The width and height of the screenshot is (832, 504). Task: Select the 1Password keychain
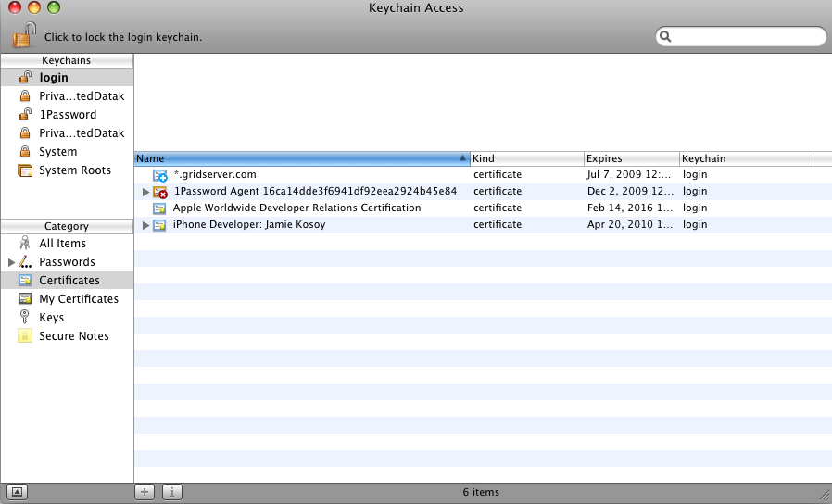67,115
